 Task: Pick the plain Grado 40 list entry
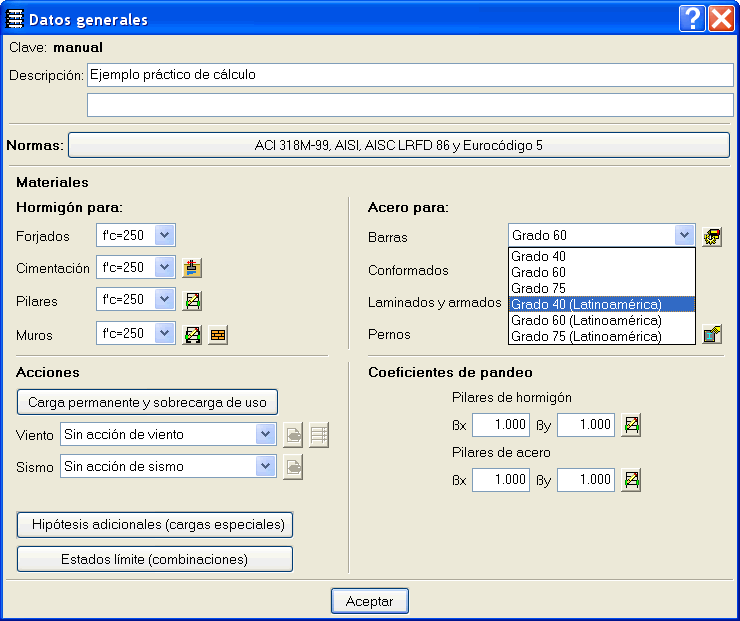[539, 256]
